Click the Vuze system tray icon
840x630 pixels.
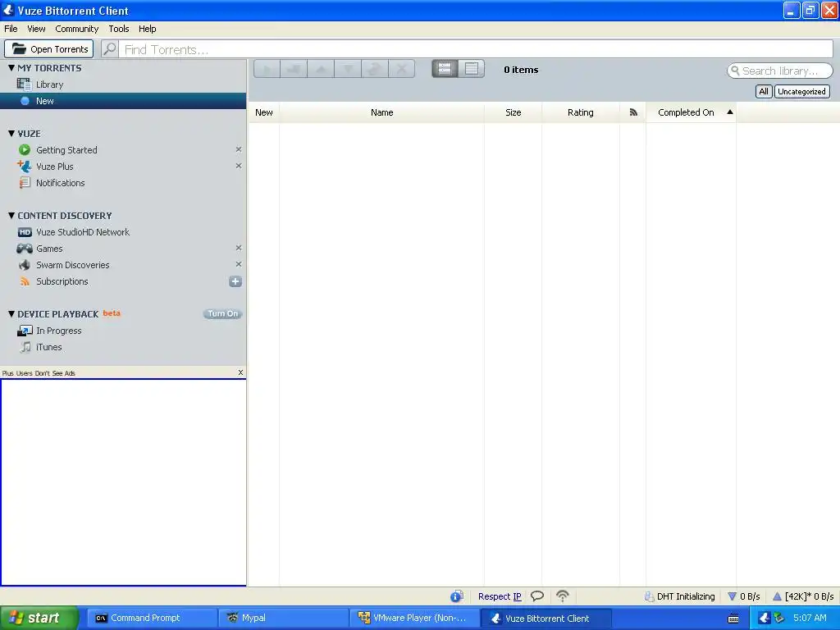point(765,619)
